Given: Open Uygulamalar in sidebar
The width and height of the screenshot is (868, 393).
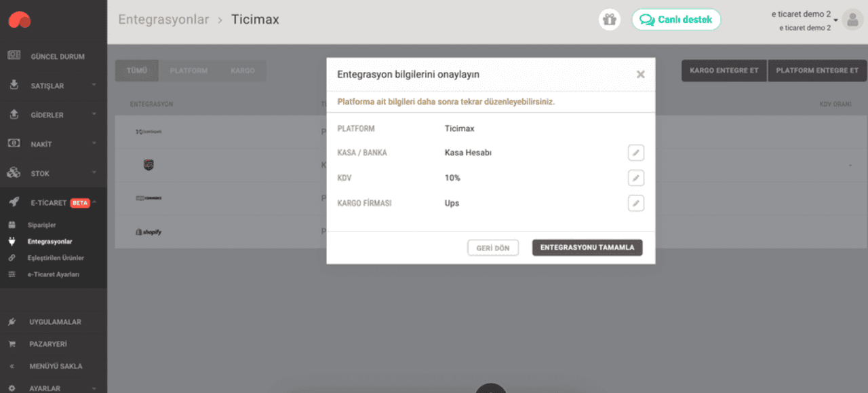Looking at the screenshot, I should (54, 322).
